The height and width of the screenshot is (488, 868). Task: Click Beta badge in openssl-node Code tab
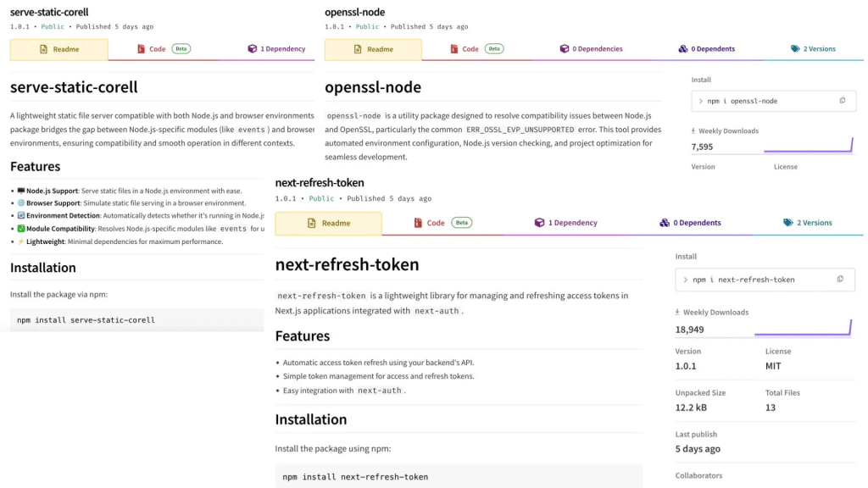tap(494, 48)
